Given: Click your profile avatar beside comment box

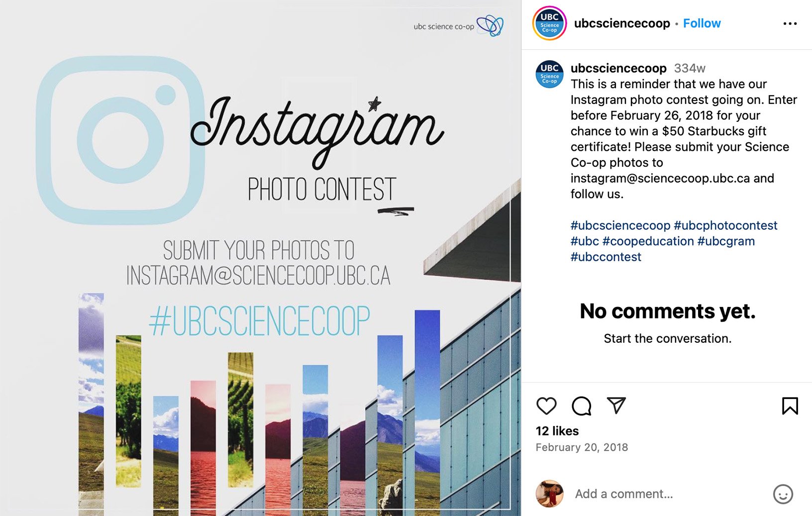Looking at the screenshot, I should [549, 494].
